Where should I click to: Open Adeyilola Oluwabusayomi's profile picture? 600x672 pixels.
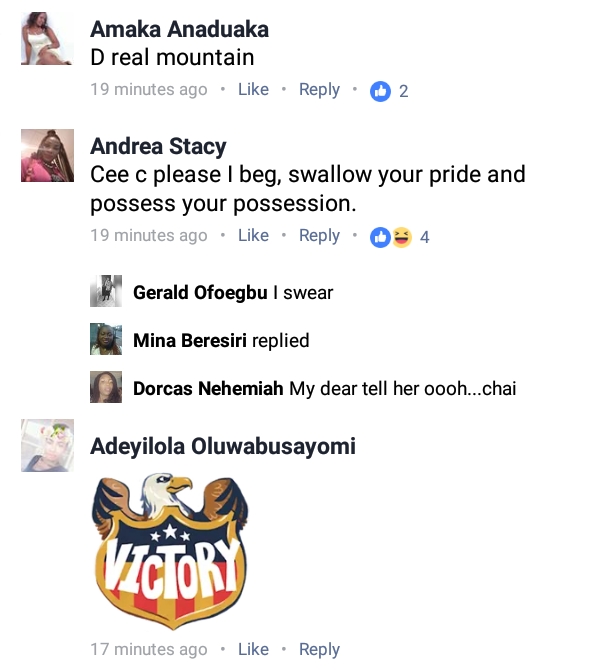tap(47, 446)
